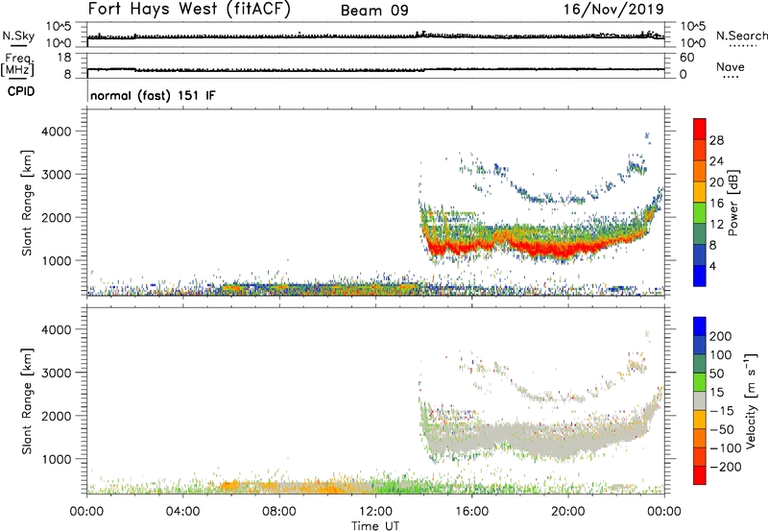Click the '28' power colorbar tick
Image resolution: width=768 pixels, height=532 pixels.
[x=716, y=140]
